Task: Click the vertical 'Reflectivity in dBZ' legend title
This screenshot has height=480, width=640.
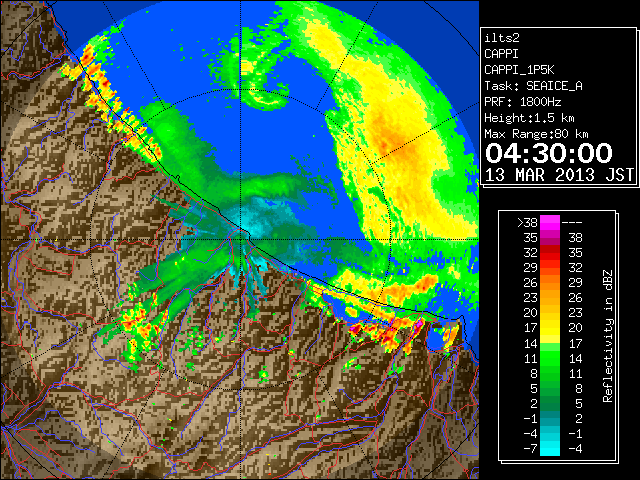Action: [607, 336]
